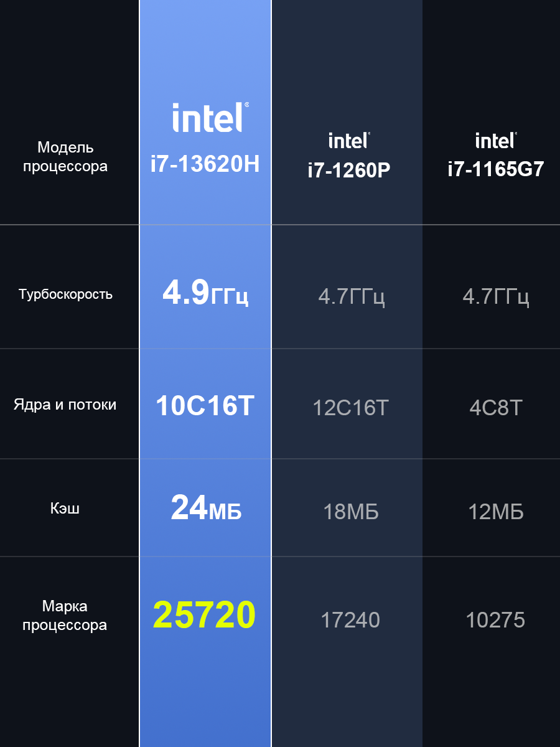The height and width of the screenshot is (747, 560).
Task: Click the 10C16T cores value
Action: [205, 406]
